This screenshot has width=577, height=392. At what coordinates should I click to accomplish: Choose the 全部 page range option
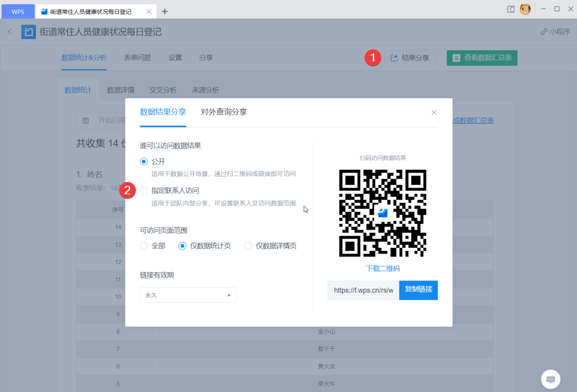tap(144, 246)
